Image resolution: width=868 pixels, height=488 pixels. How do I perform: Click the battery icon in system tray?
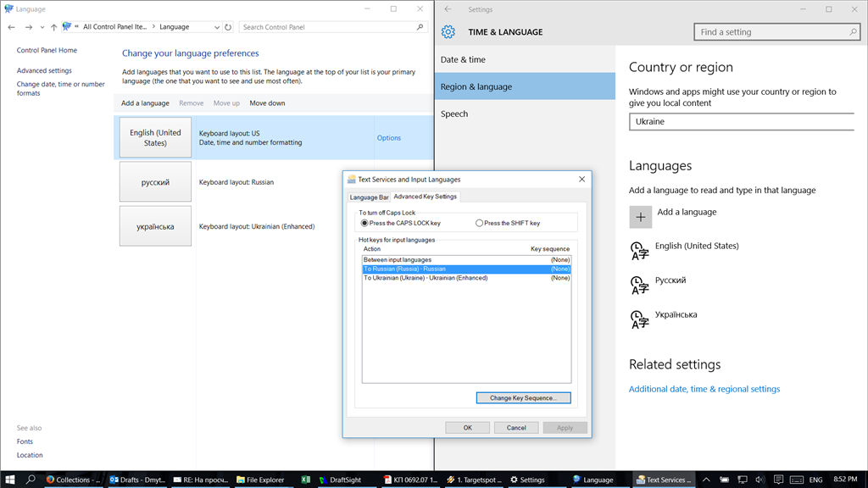click(724, 480)
